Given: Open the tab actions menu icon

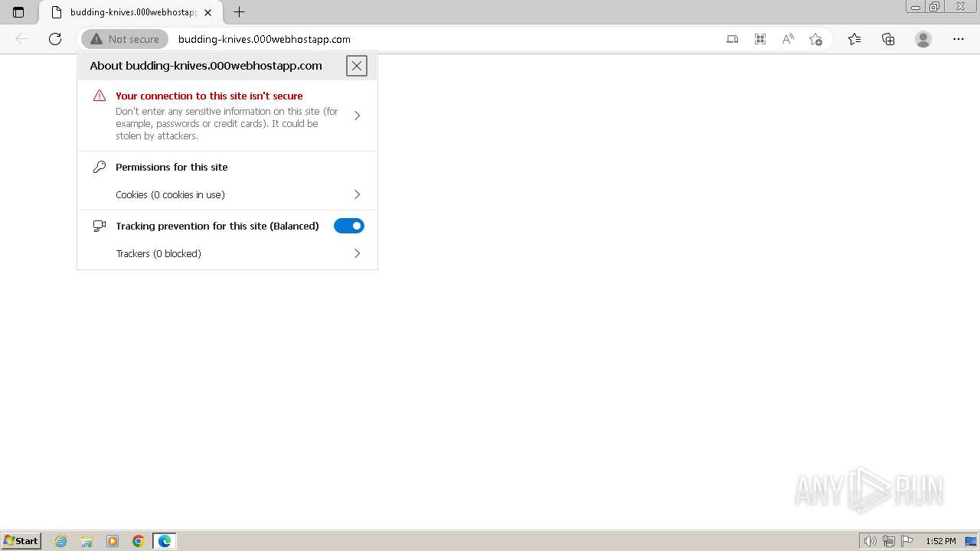Looking at the screenshot, I should coord(18,12).
